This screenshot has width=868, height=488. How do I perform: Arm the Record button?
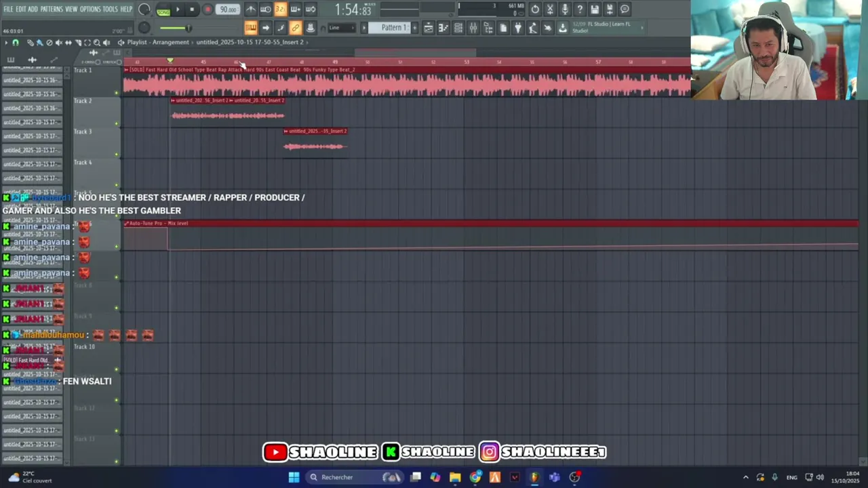click(208, 9)
